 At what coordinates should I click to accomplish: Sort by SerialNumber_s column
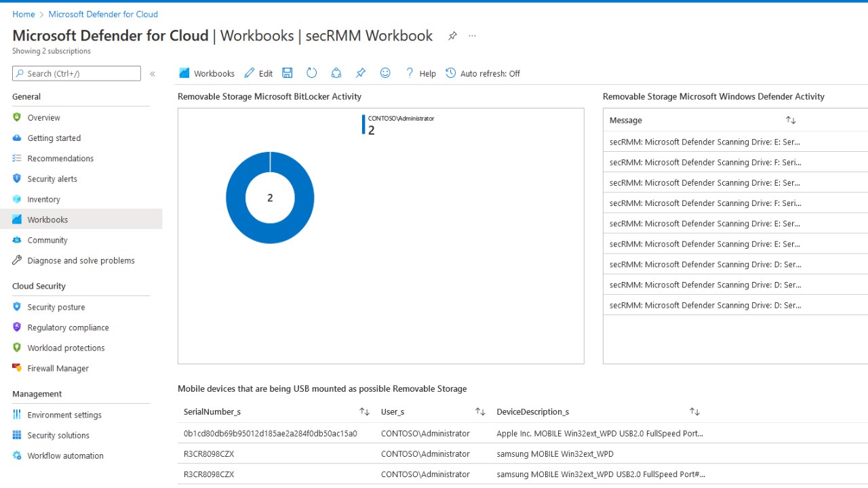[364, 411]
